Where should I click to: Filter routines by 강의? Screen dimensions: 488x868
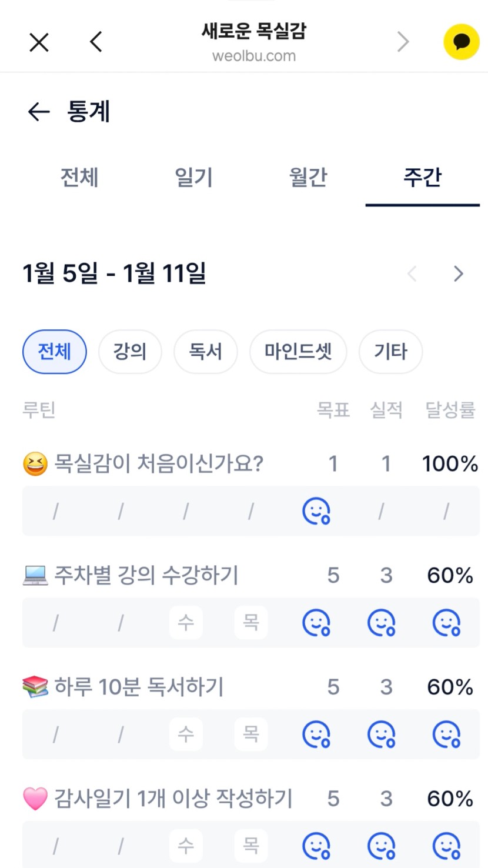tap(130, 352)
